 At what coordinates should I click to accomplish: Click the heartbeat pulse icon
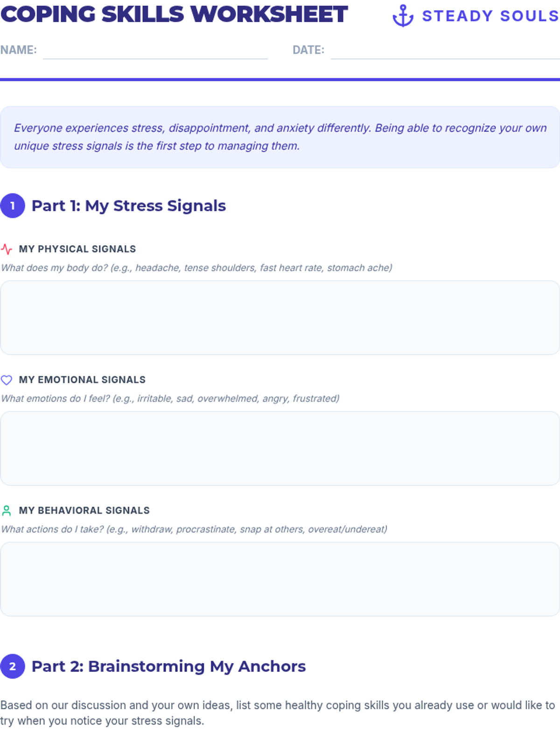pos(7,249)
